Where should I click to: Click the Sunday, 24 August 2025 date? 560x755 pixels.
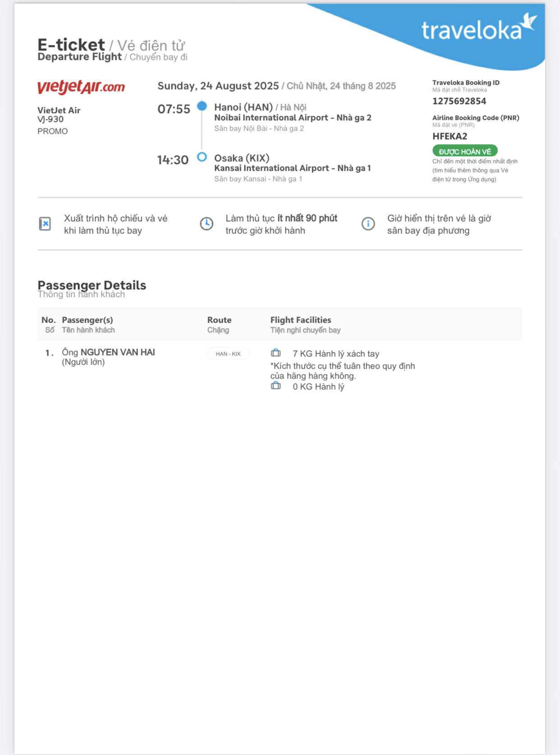pyautogui.click(x=218, y=86)
